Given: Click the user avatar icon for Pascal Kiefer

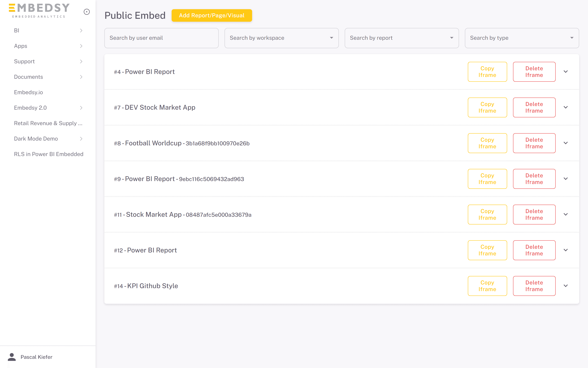Looking at the screenshot, I should coord(12,357).
